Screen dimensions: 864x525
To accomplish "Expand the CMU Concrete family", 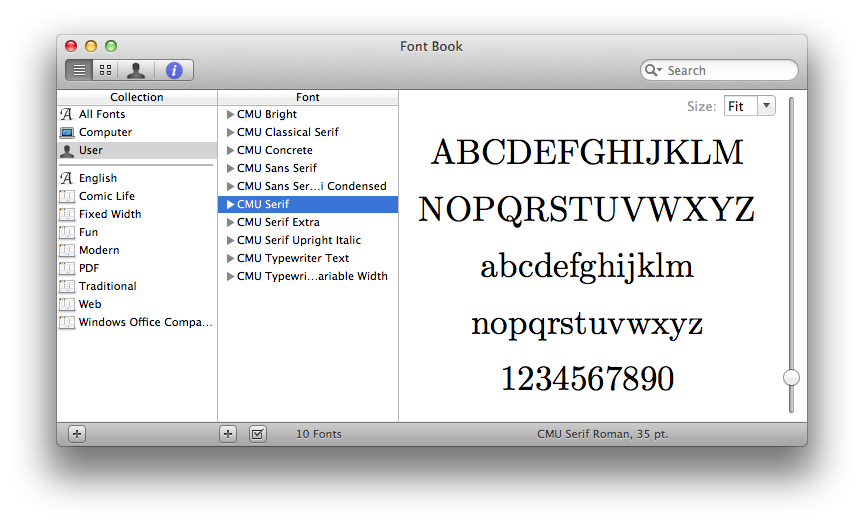I will (230, 150).
